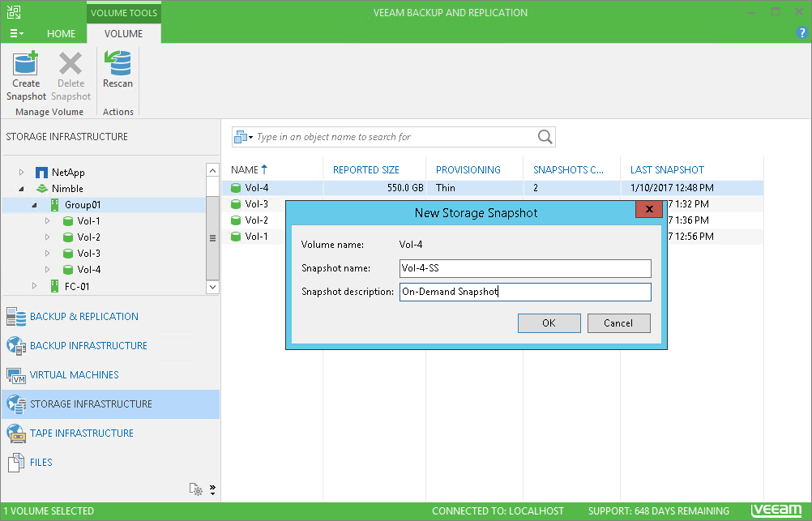Image resolution: width=812 pixels, height=521 pixels.
Task: Confirm snapshot with OK button
Action: (549, 323)
